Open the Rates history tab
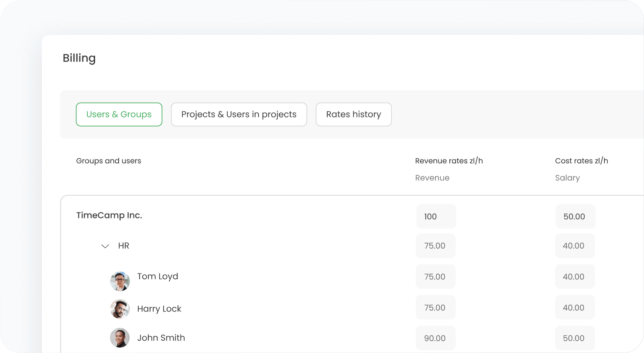644x353 pixels. pos(353,114)
